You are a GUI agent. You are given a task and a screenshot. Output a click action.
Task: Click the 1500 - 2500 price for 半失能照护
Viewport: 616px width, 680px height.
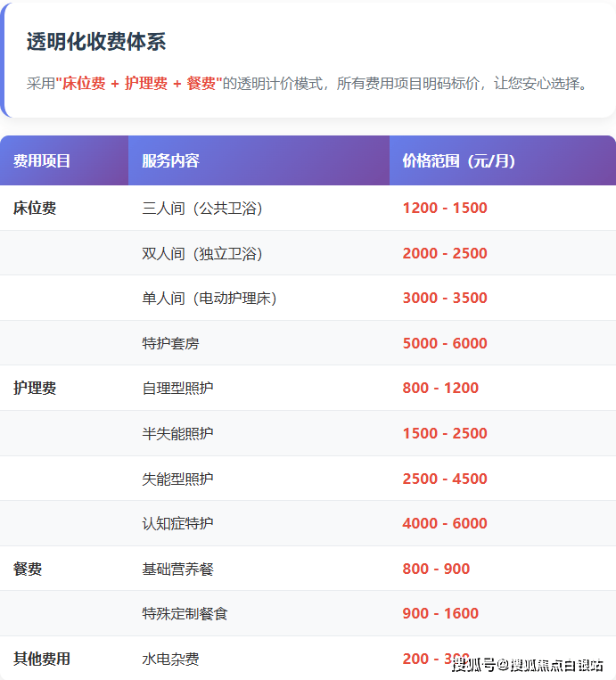coord(445,434)
